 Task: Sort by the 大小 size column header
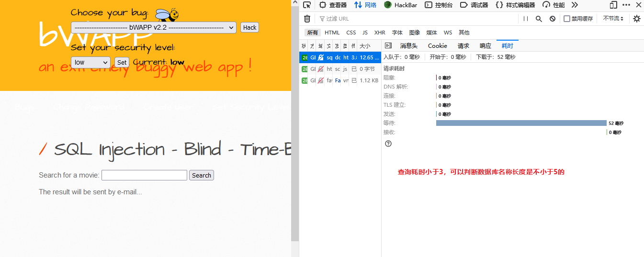(x=369, y=46)
